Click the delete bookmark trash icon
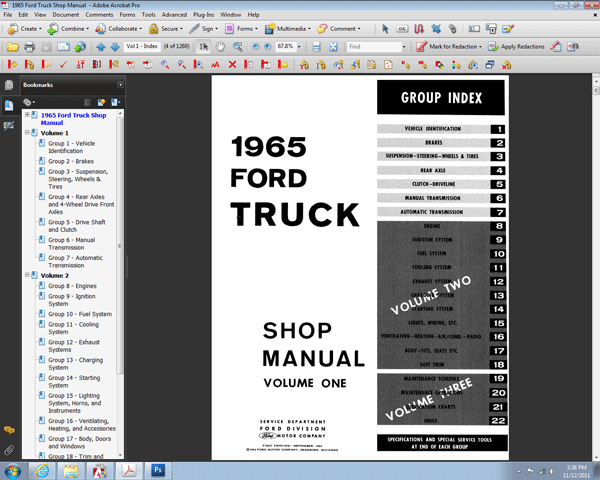 click(87, 102)
